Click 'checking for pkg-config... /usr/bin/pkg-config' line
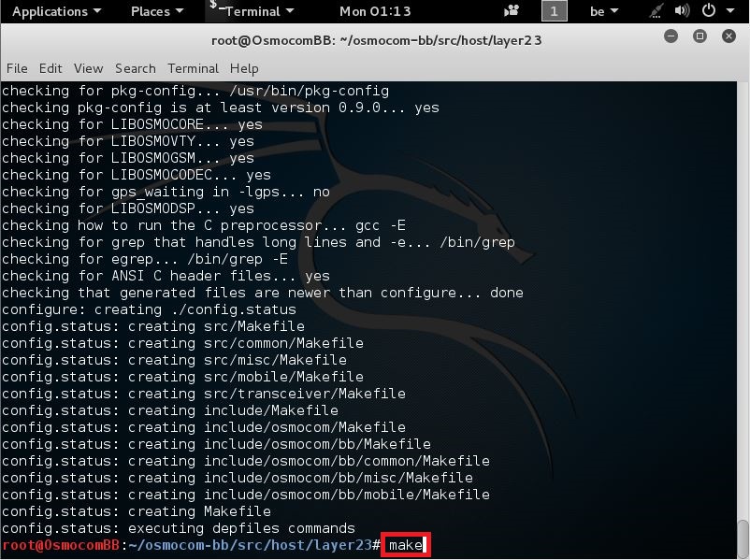The width and height of the screenshot is (750, 560). (x=195, y=91)
